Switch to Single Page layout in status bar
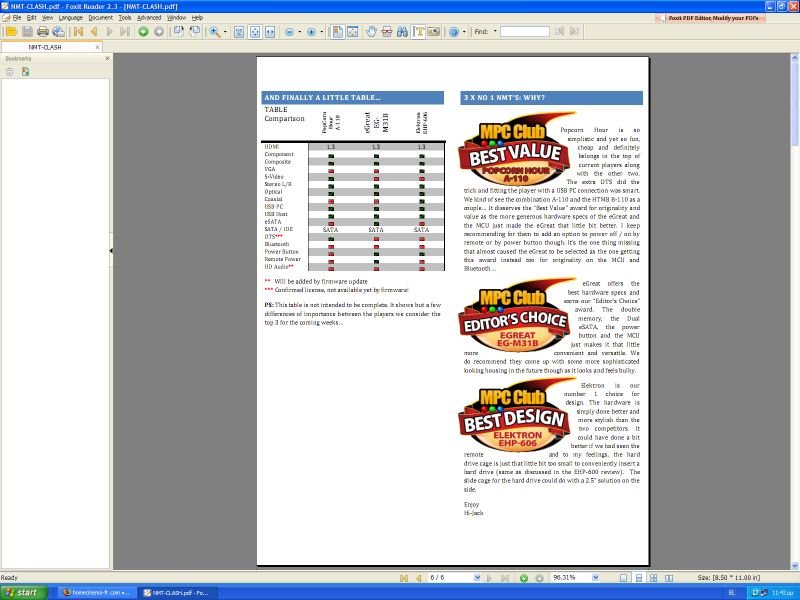 (x=623, y=578)
